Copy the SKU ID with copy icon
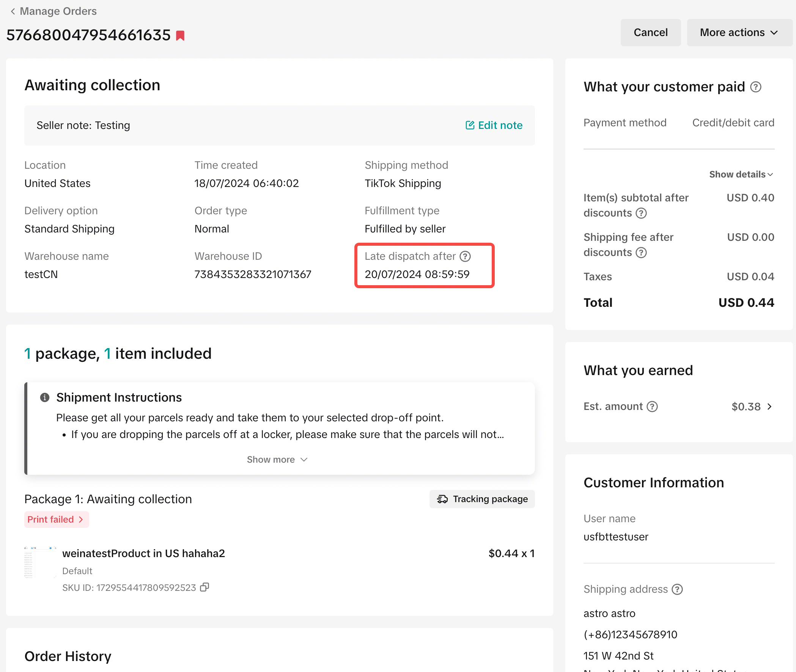Viewport: 796px width, 672px height. click(205, 587)
